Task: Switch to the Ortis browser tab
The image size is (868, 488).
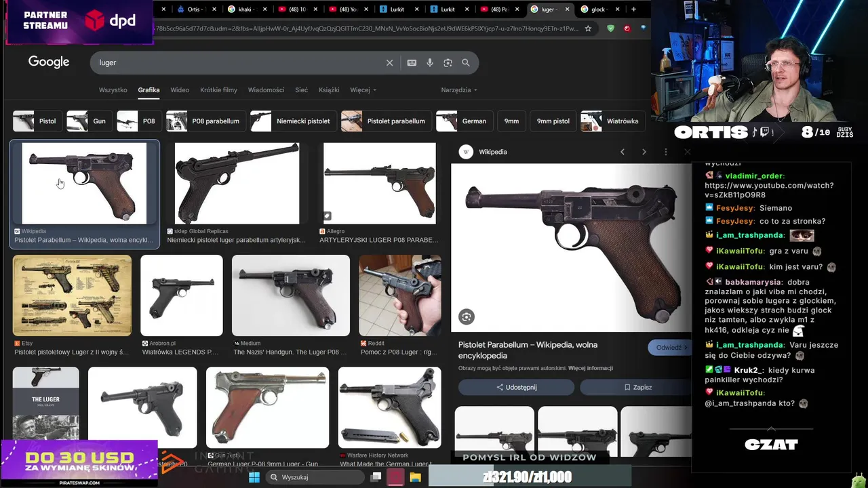Action: [x=197, y=9]
